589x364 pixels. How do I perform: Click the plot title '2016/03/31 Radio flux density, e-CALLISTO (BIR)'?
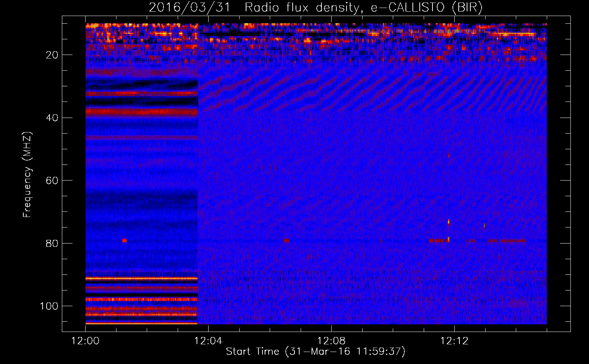[x=316, y=8]
